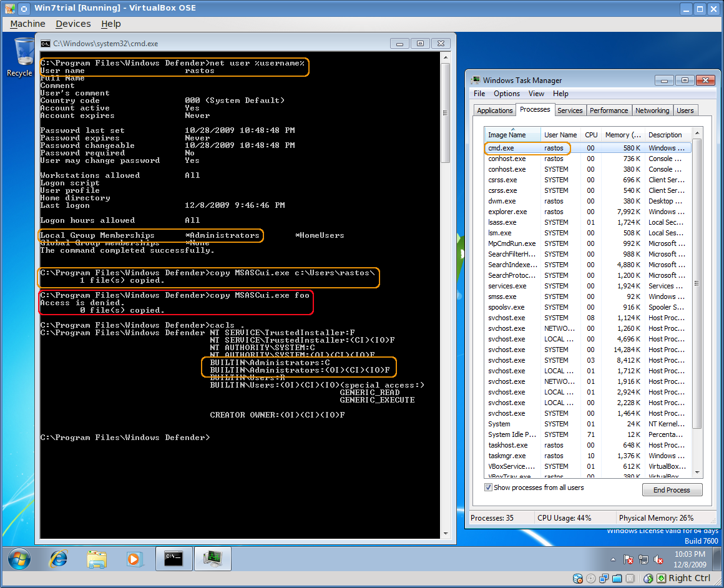Viewport: 724px width, 588px height.
Task: Open the VirtualBox Help menu
Action: 111,24
